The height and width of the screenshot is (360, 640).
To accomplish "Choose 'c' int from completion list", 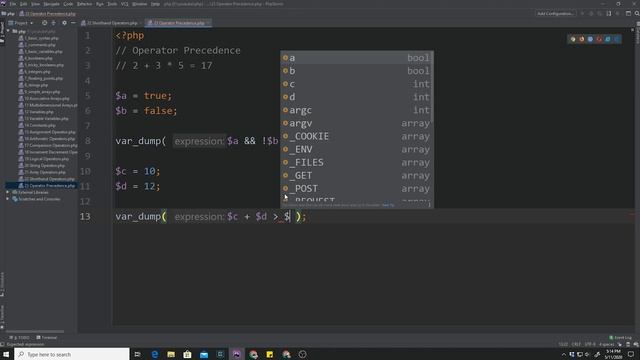I will [x=356, y=84].
